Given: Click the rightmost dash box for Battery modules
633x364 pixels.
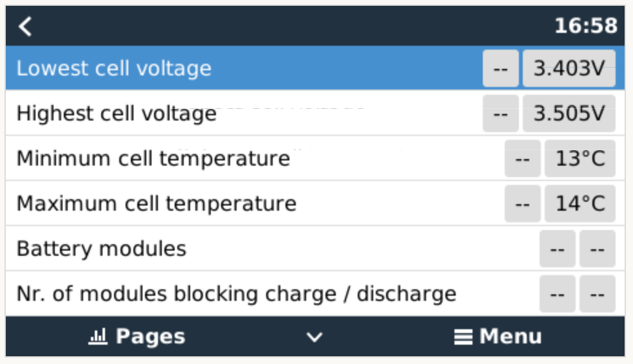Looking at the screenshot, I should point(597,249).
